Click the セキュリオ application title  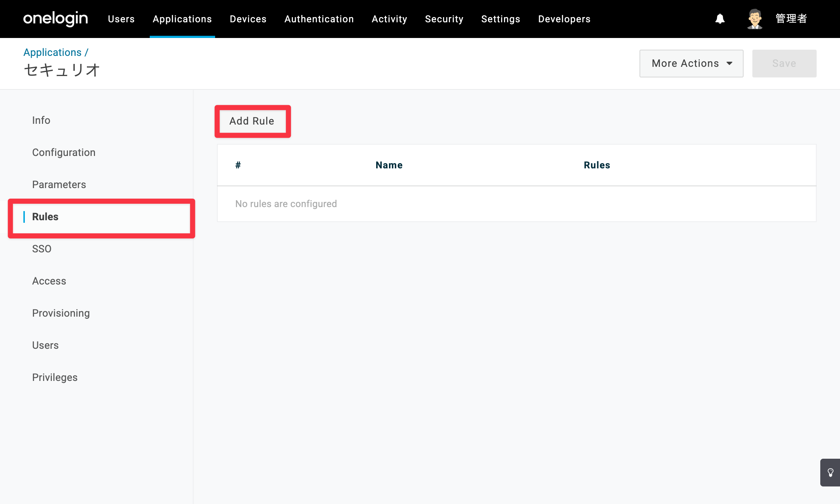[x=62, y=70]
